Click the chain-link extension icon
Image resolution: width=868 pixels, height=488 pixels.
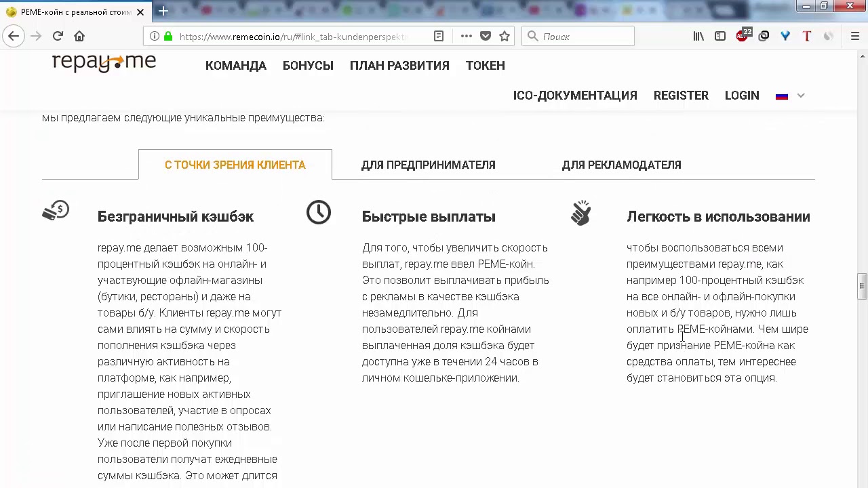(764, 37)
